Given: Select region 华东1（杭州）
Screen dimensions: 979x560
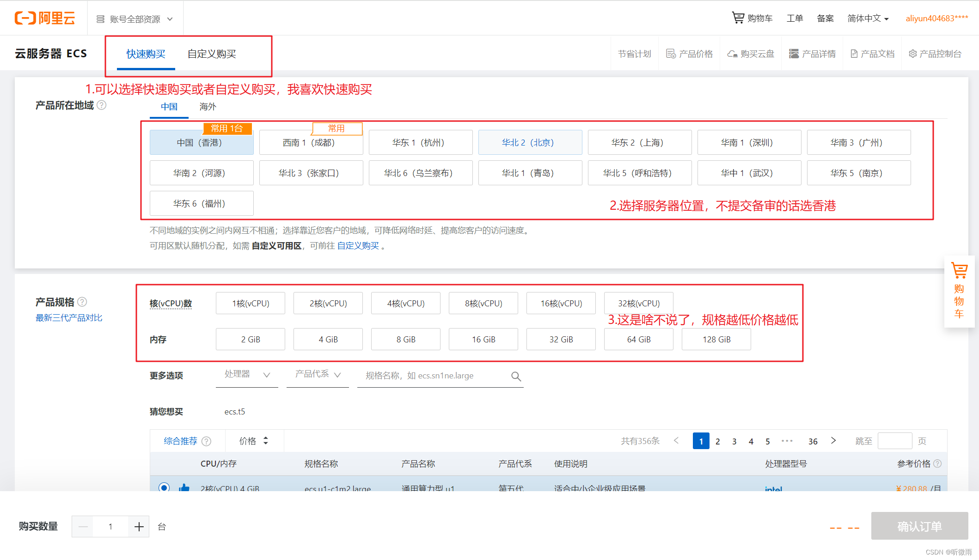Looking at the screenshot, I should click(421, 142).
